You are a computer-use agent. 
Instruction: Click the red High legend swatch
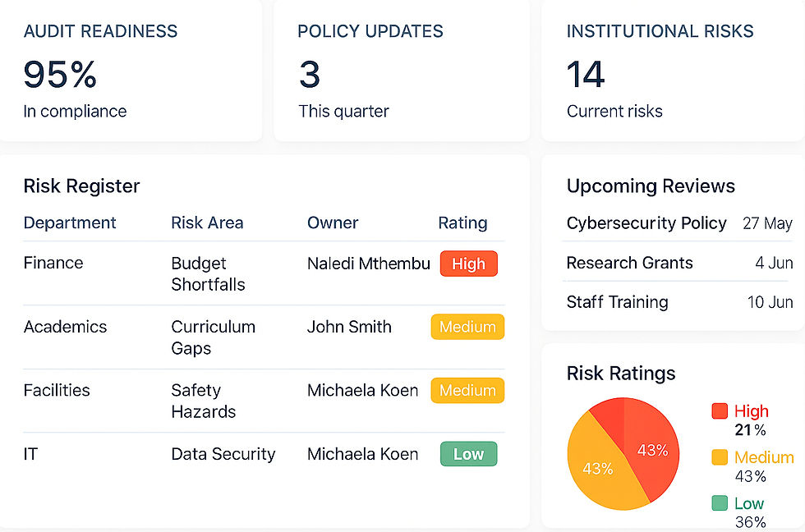tap(720, 411)
